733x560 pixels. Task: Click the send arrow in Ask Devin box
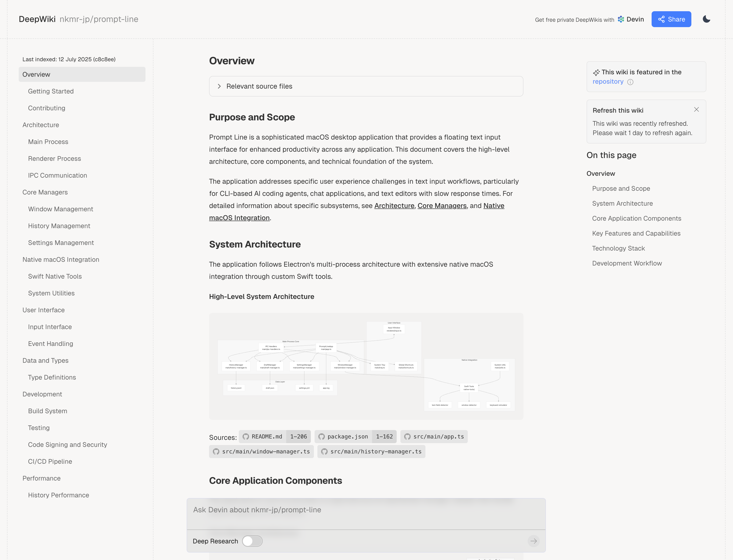pyautogui.click(x=533, y=541)
